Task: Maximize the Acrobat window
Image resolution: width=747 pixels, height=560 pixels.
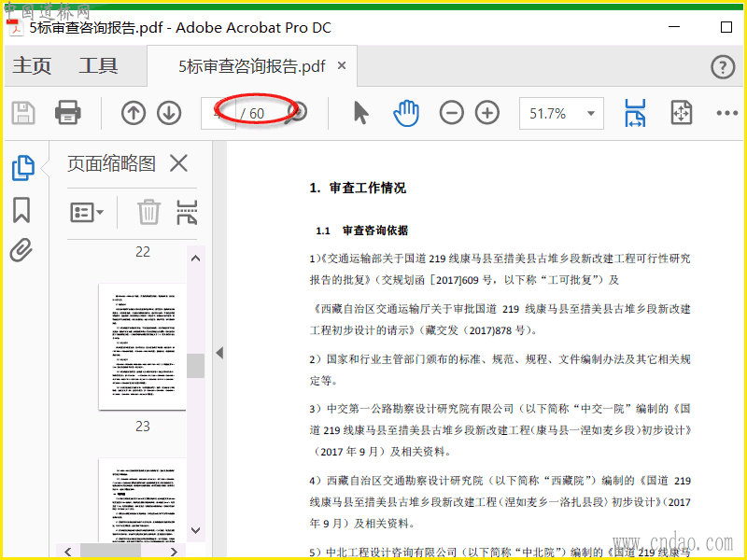Action: (726, 27)
